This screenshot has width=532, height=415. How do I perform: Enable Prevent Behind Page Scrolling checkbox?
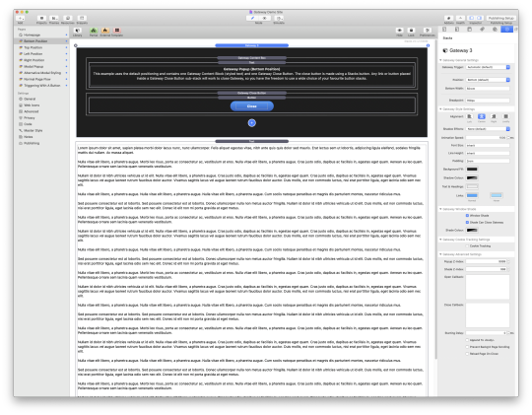[x=467, y=347]
